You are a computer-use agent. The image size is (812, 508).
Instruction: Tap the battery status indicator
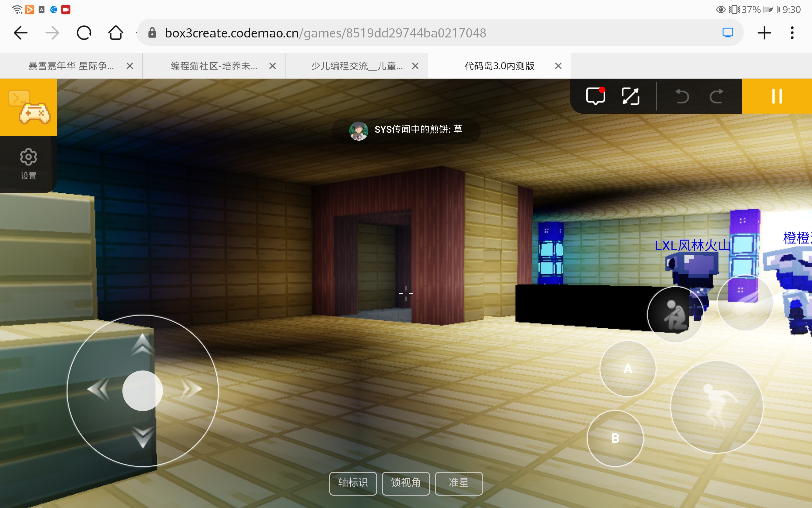[771, 10]
